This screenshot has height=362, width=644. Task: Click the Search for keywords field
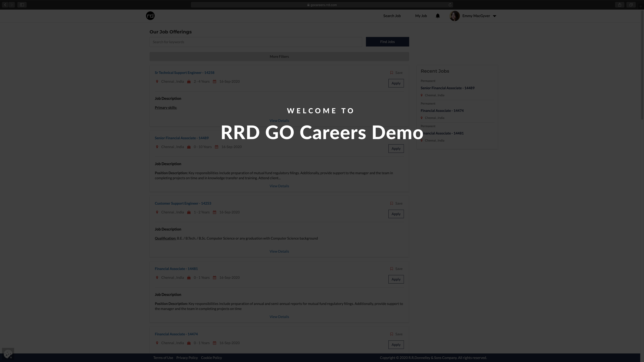(x=255, y=42)
